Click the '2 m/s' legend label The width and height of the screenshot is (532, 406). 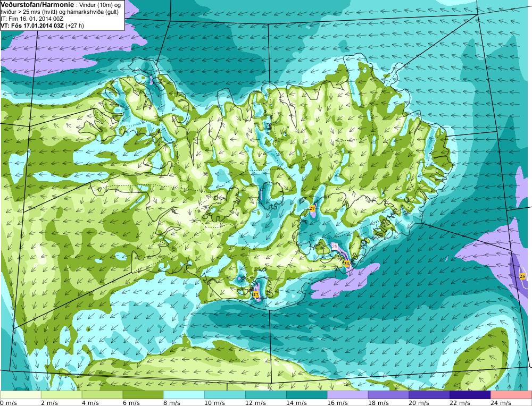49,403
